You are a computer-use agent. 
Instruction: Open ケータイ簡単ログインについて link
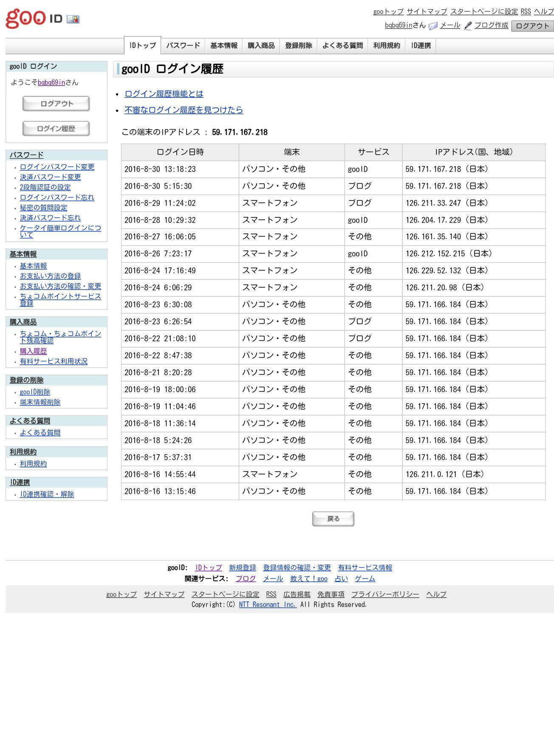pos(60,231)
